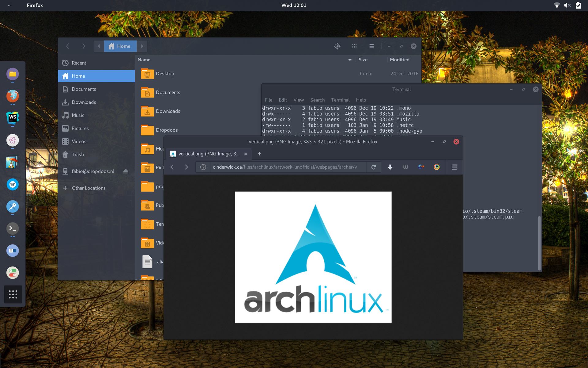Image resolution: width=588 pixels, height=368 pixels.
Task: Open the Terminal app from the dock
Action: click(12, 228)
